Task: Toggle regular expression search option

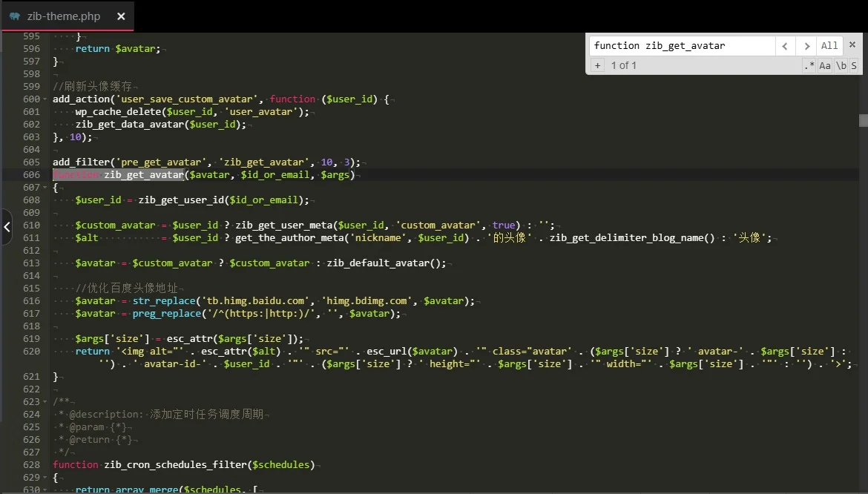Action: click(809, 65)
